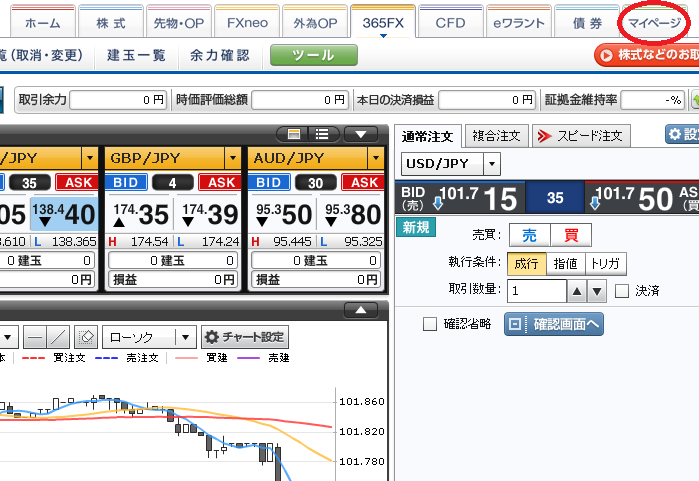Open the ローソク chart type dropdown
This screenshot has height=481, width=699.
pyautogui.click(x=149, y=337)
